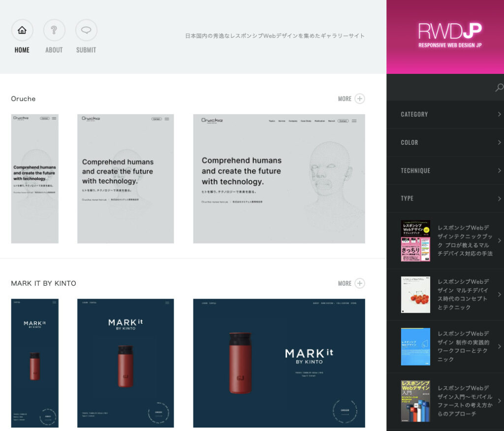Click chevron beside the テクニックブック book entry
Screen dimensions: 504x431
[499, 240]
